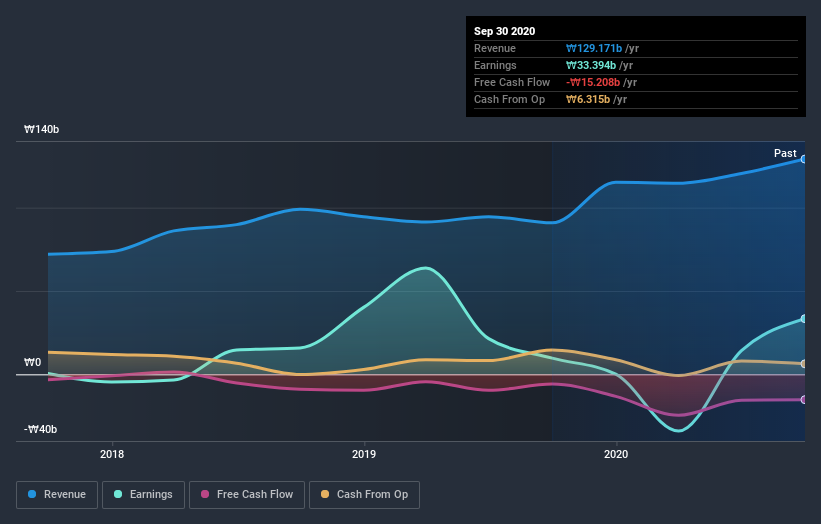The image size is (821, 524).
Task: Click the ₩0 y-axis label
Action: click(32, 362)
